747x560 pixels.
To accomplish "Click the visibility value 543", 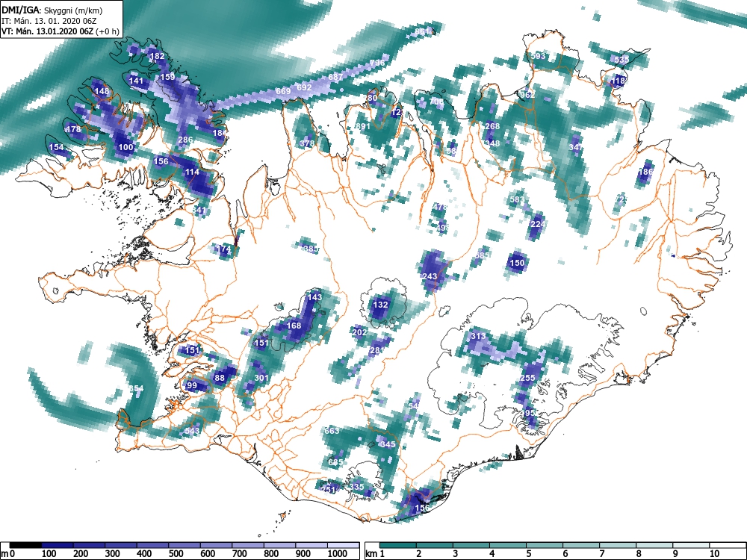I will pyautogui.click(x=192, y=431).
